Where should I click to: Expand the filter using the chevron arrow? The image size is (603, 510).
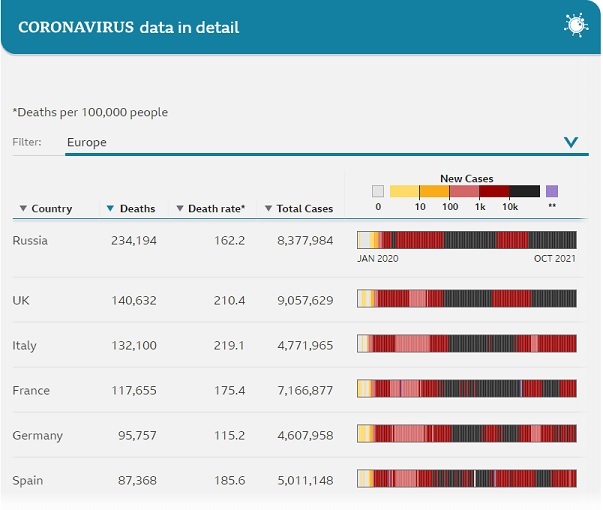coord(571,142)
